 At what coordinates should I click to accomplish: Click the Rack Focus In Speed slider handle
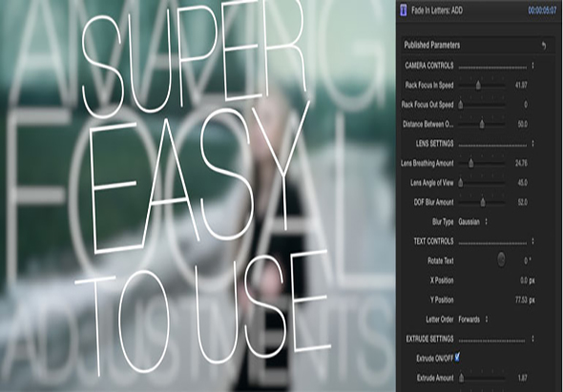478,86
